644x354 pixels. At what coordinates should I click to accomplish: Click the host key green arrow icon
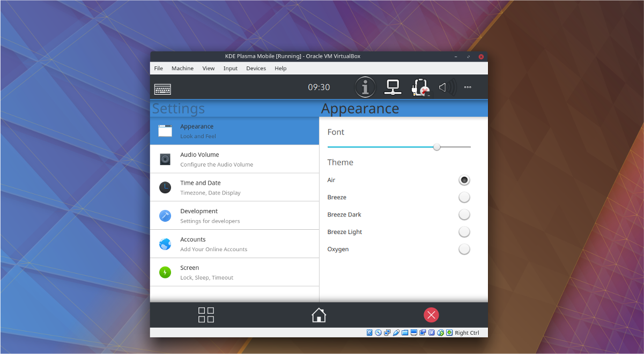coord(449,333)
